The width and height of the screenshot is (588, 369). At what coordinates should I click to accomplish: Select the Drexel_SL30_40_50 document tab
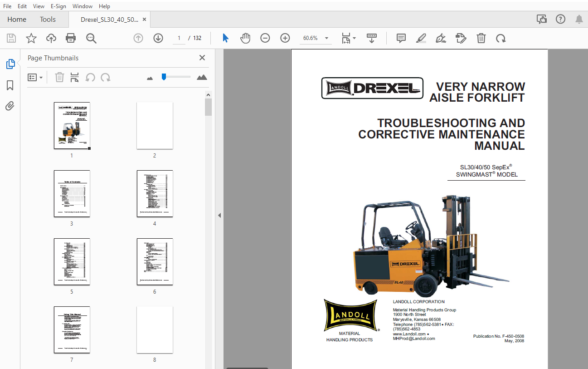[x=109, y=20]
